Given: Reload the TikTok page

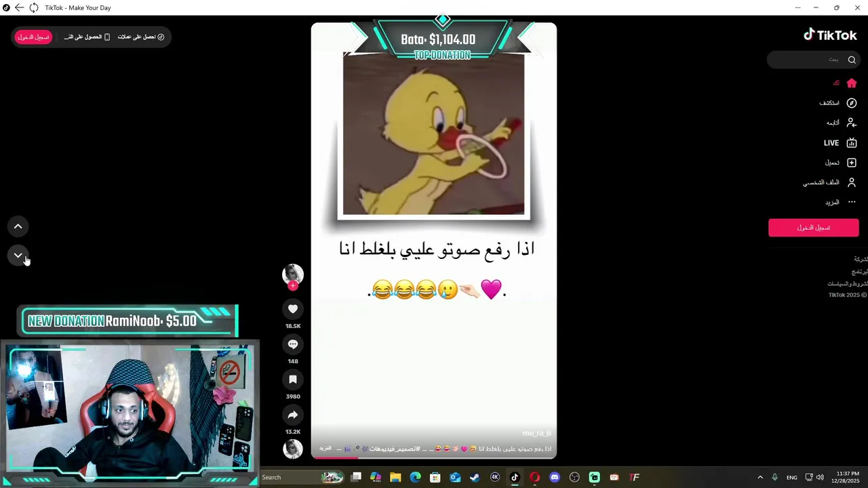Looking at the screenshot, I should pos(33,7).
